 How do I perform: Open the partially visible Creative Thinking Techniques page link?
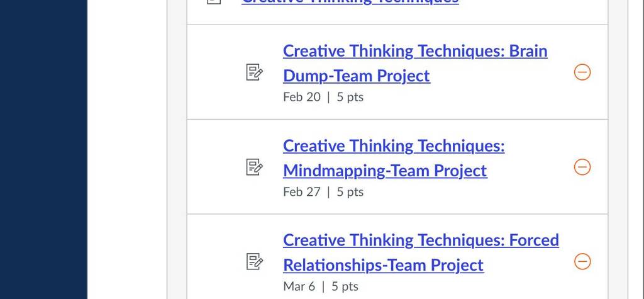350,2
